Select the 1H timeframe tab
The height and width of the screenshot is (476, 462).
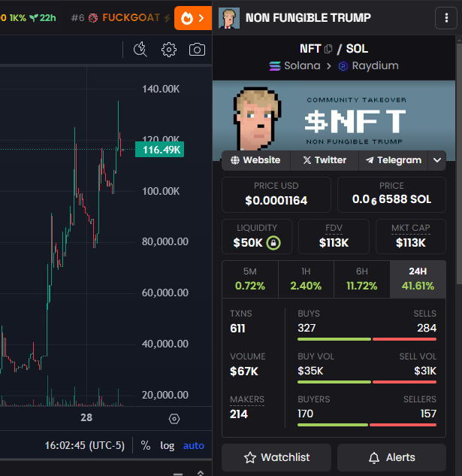(x=306, y=279)
